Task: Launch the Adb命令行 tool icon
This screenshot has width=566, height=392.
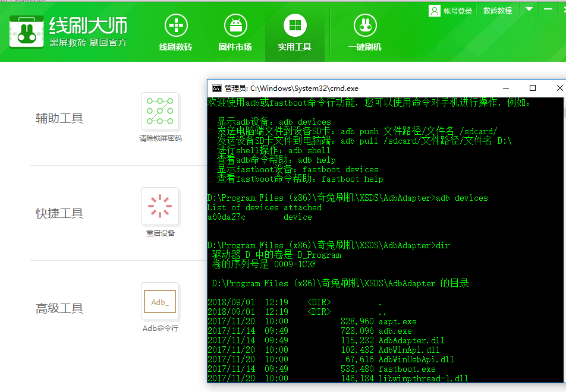Action: (160, 302)
